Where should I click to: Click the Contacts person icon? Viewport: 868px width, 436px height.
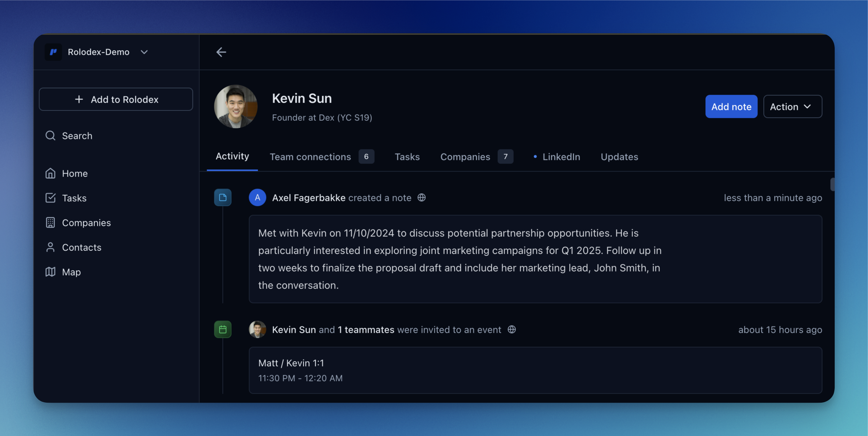pyautogui.click(x=50, y=247)
